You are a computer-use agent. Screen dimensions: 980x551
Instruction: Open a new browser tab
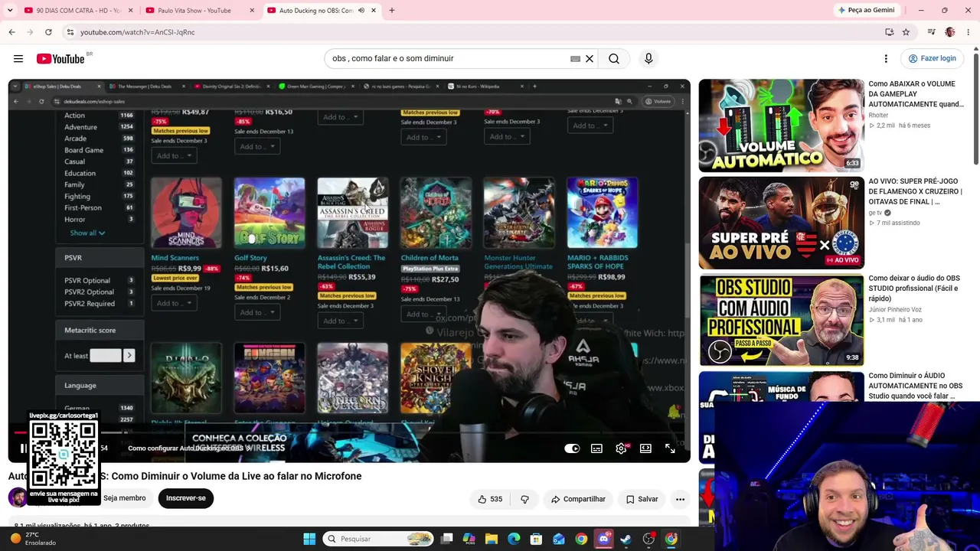click(391, 11)
